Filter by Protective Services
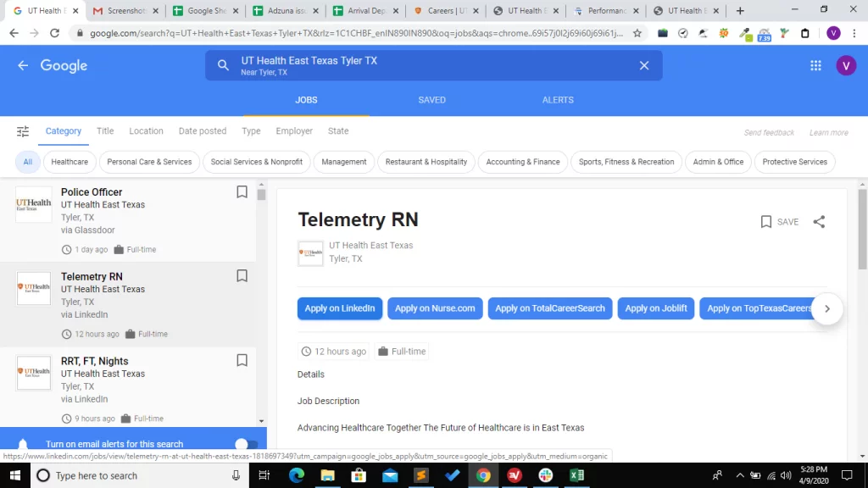The image size is (868, 488). (x=794, y=162)
